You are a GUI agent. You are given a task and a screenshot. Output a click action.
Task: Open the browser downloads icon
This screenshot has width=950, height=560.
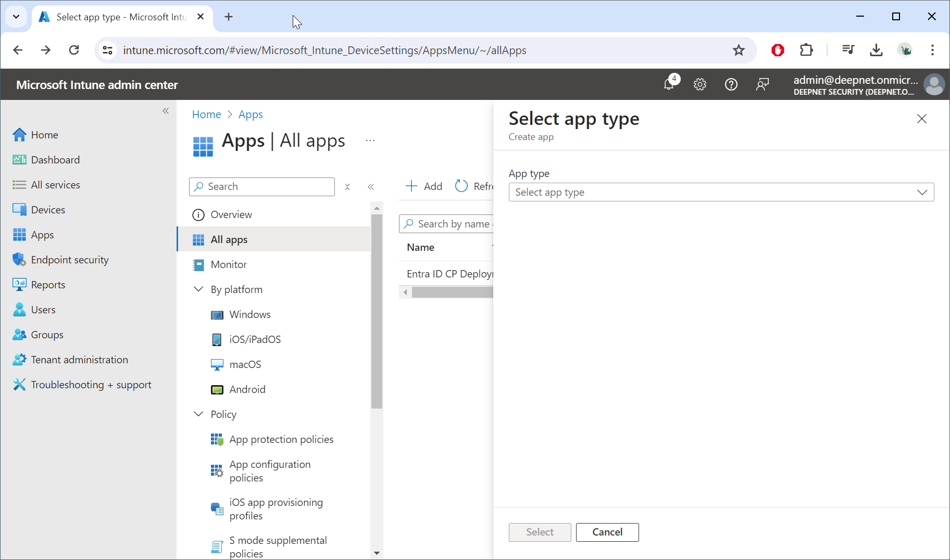pyautogui.click(x=876, y=50)
